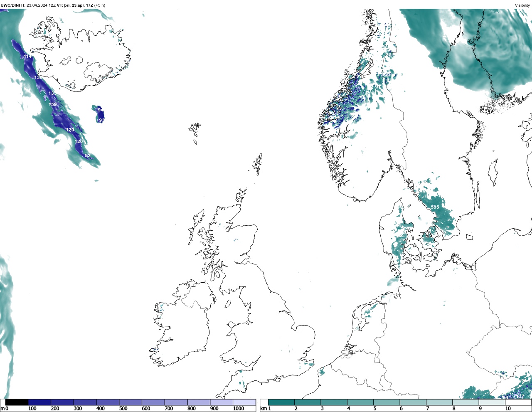Click the "UWC/DINI" model name in header
Screen dimensions: 532x412
click(x=10, y=5)
